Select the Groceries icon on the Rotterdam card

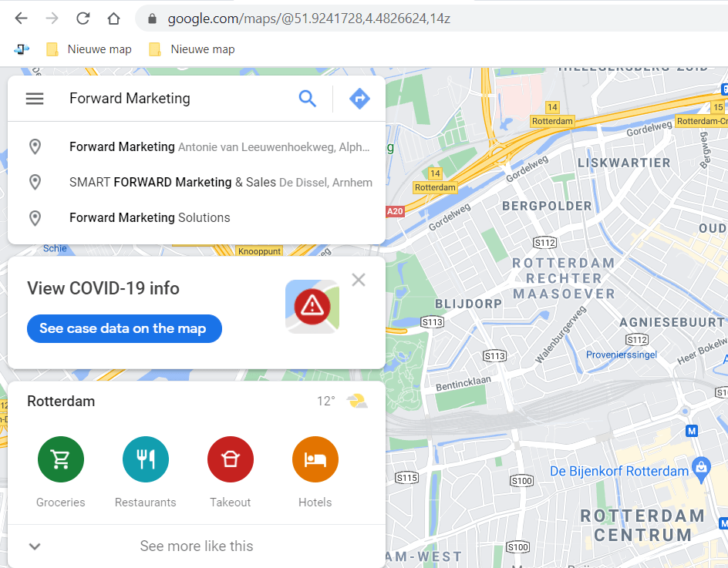coord(60,459)
